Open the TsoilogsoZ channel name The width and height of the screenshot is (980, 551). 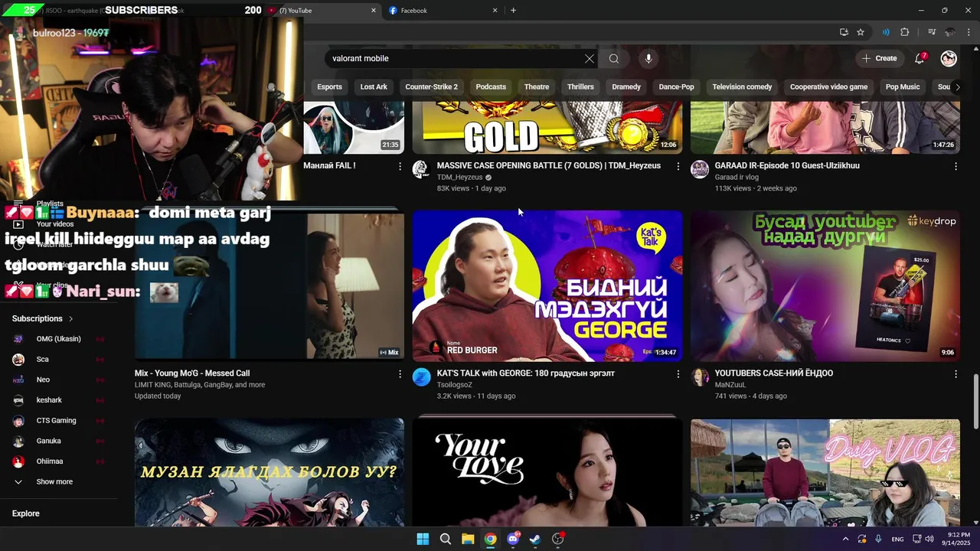click(455, 385)
